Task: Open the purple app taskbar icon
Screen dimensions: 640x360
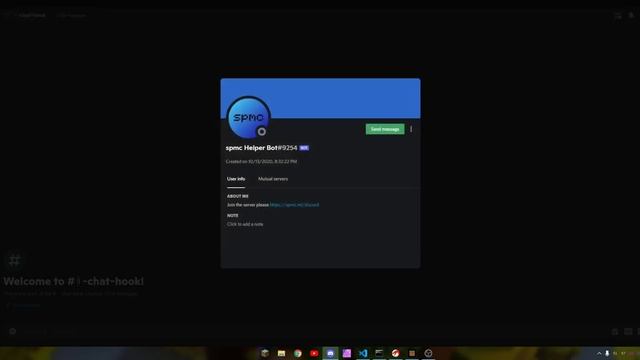Action: pyautogui.click(x=347, y=353)
